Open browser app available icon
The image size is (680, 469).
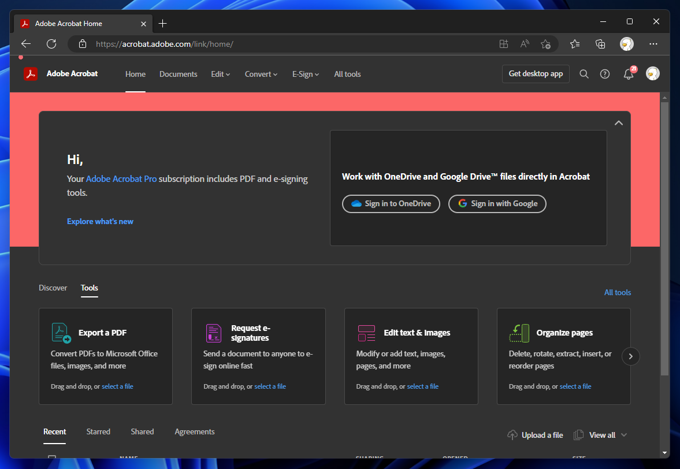tap(503, 44)
